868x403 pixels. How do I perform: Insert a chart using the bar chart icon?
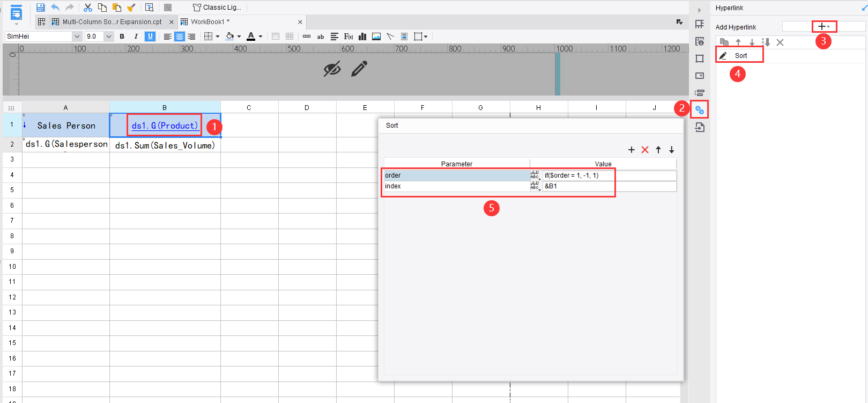coord(362,36)
